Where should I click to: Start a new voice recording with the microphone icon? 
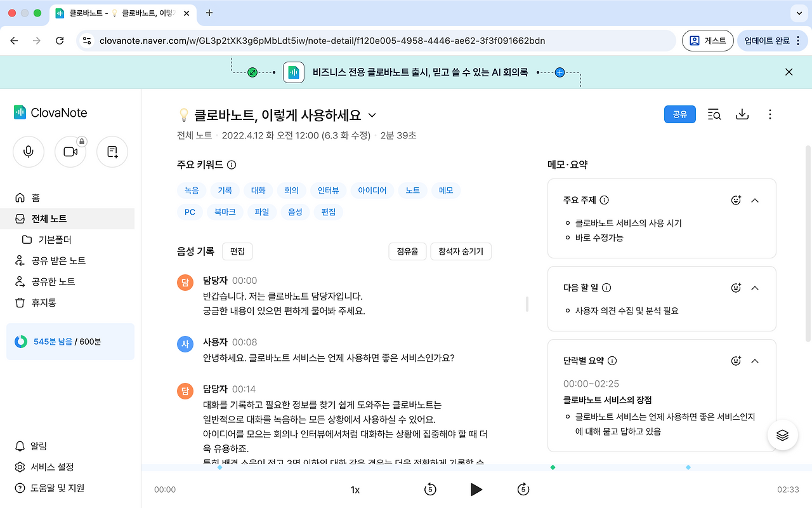coord(29,152)
